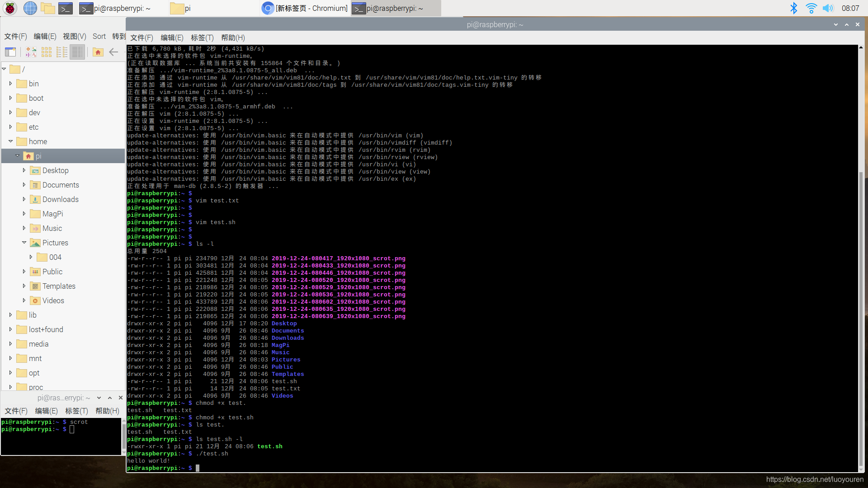Switch to compact list view
Screen dimensions: 868x488
click(62, 52)
